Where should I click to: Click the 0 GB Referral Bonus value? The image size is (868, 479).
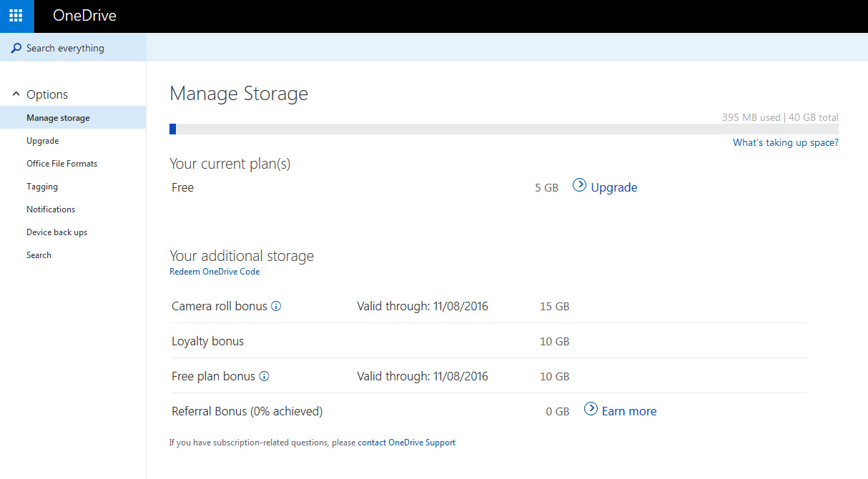558,411
